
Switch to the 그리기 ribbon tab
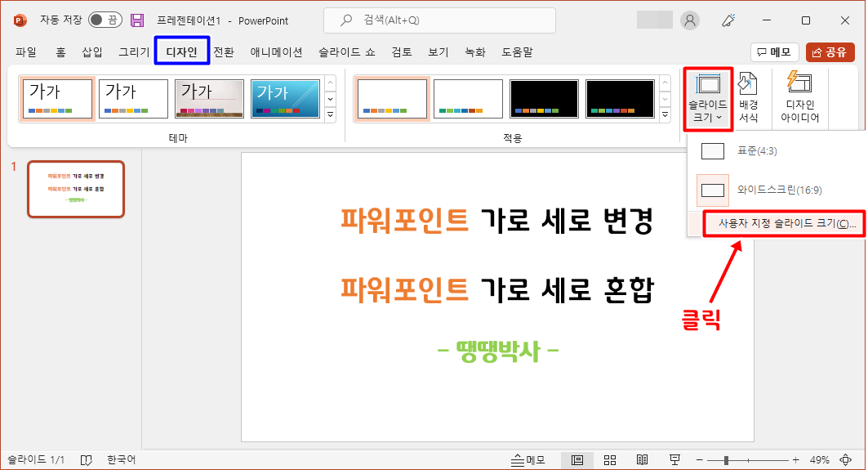click(134, 51)
